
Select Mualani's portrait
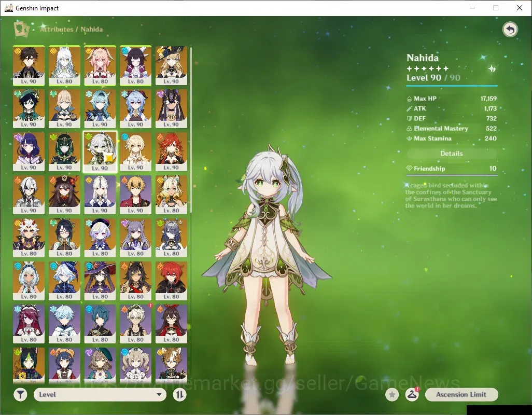pyautogui.click(x=29, y=281)
